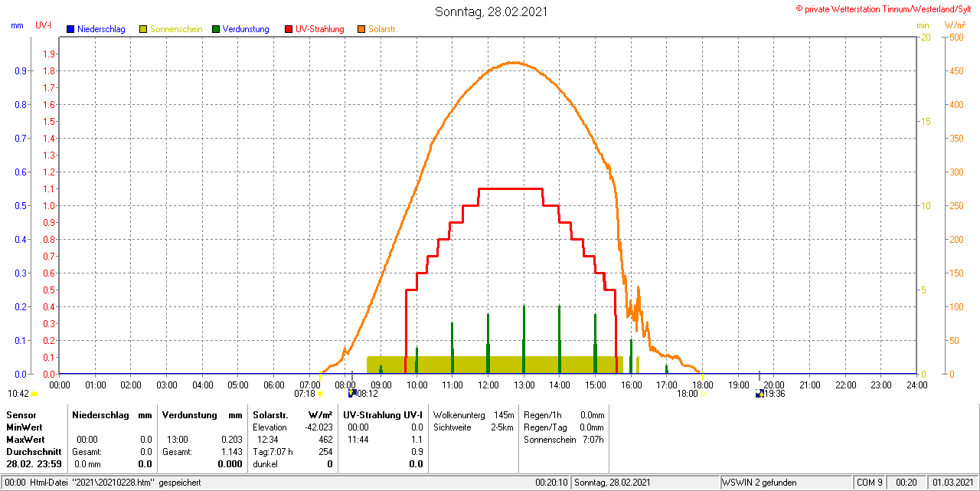980x491 pixels.
Task: Click the Regen/Tag 0.0mm reading
Action: point(563,427)
